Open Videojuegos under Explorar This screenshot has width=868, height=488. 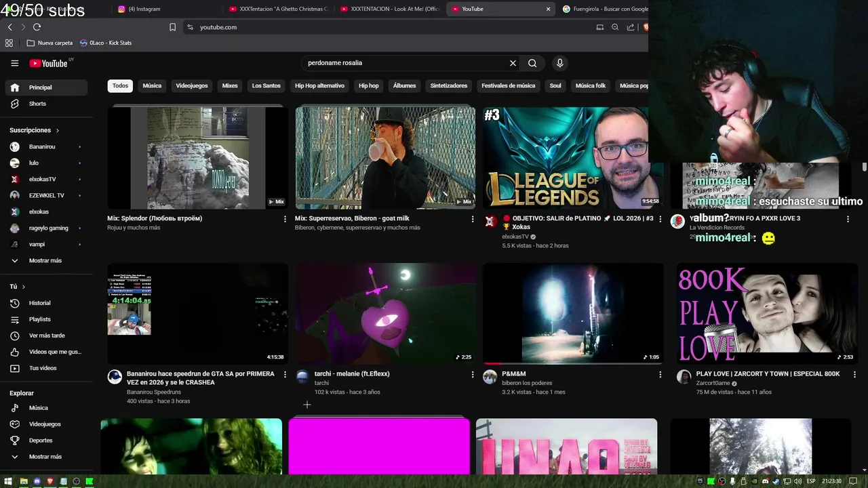(x=46, y=424)
